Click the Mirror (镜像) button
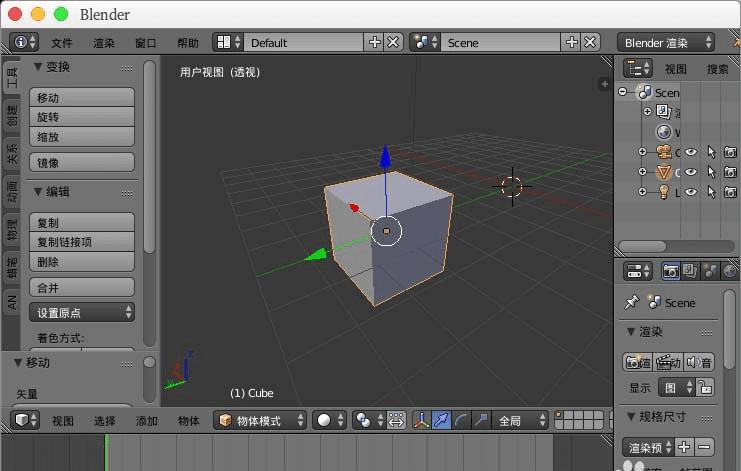Screen dimensions: 741x471 coord(82,163)
